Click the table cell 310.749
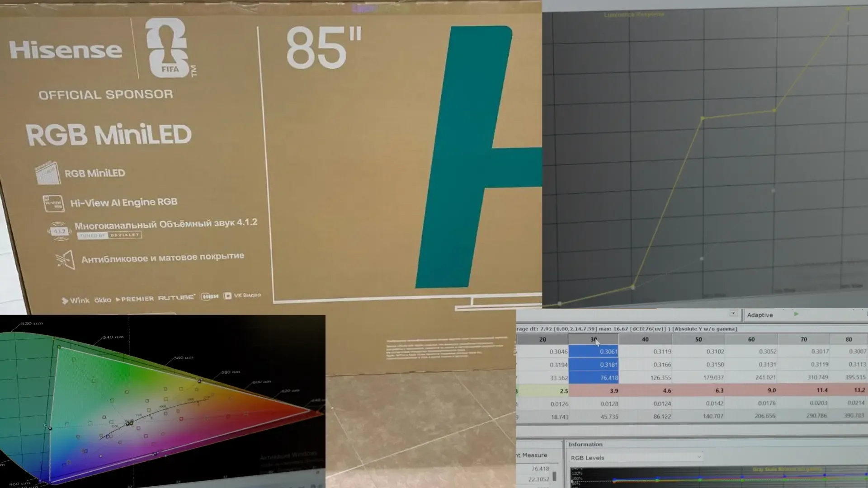 (x=803, y=377)
